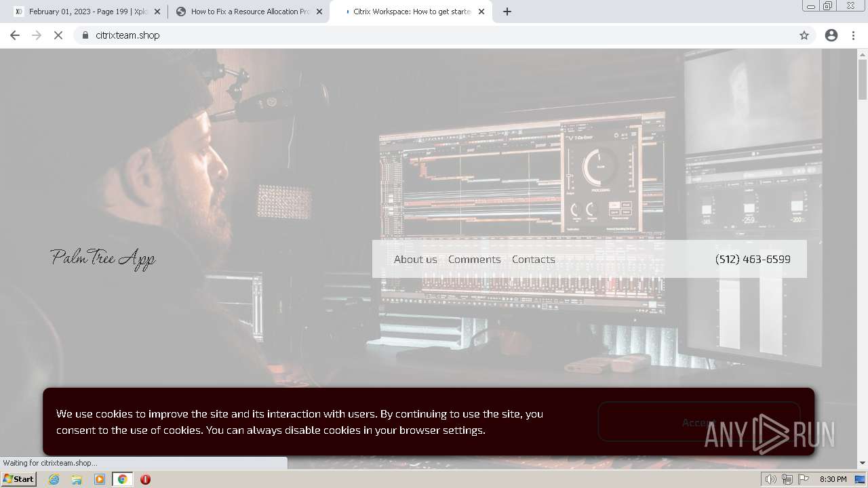This screenshot has width=868, height=488.
Task: Click the red Opera-style taskbar icon
Action: 145,479
